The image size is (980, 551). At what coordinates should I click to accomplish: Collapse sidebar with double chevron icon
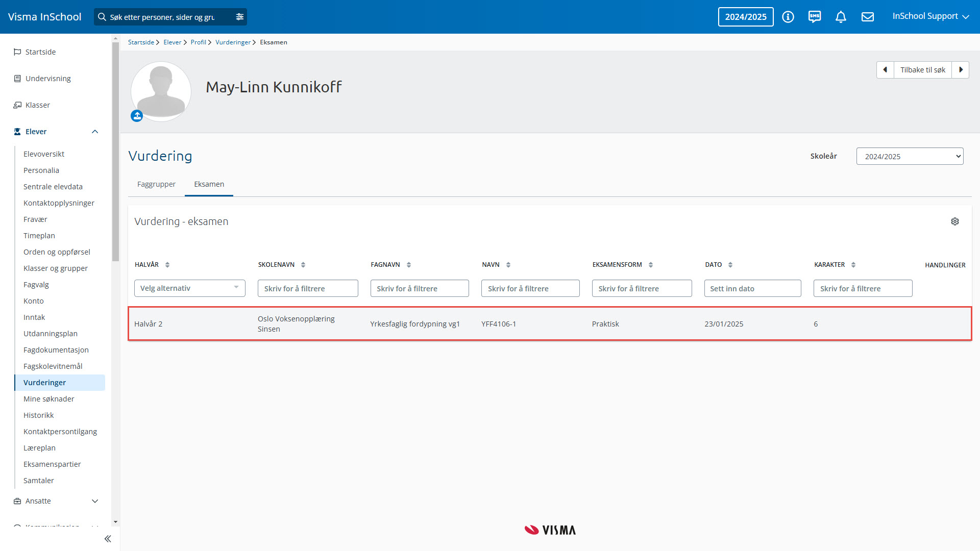tap(108, 539)
